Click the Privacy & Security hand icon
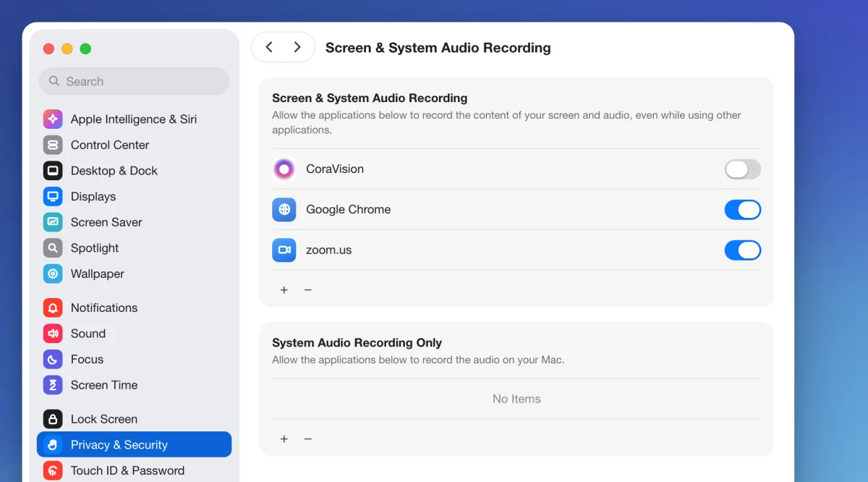Screen dimensions: 868x482 pyautogui.click(x=53, y=444)
